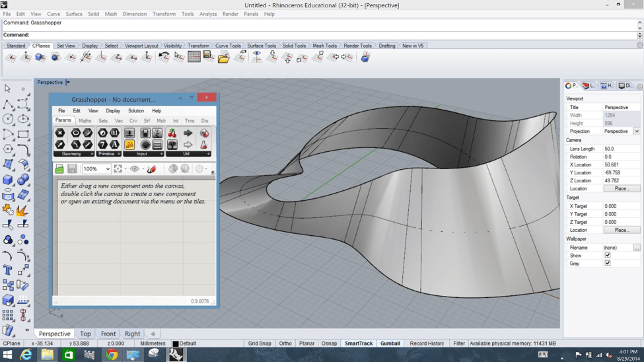The image size is (644, 362).
Task: Switch to the Curve Tools toolbar tab
Action: [x=228, y=46]
